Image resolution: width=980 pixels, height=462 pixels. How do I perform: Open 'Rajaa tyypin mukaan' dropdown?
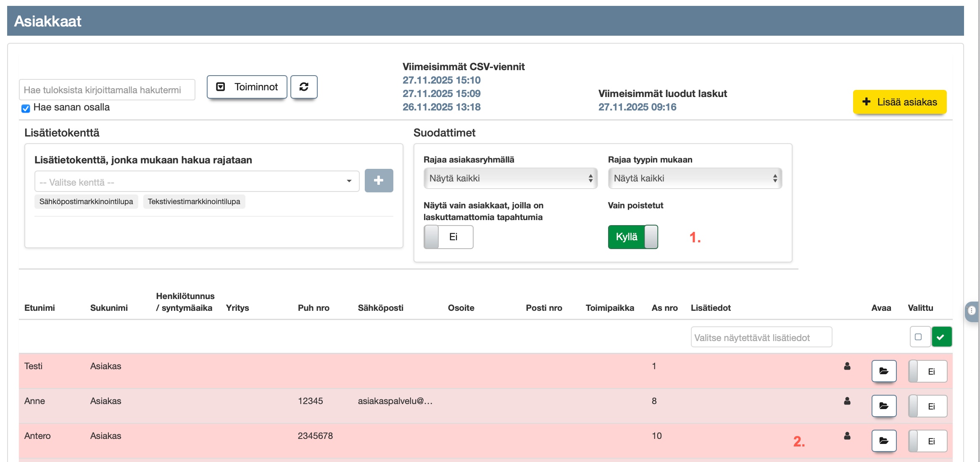tap(695, 178)
